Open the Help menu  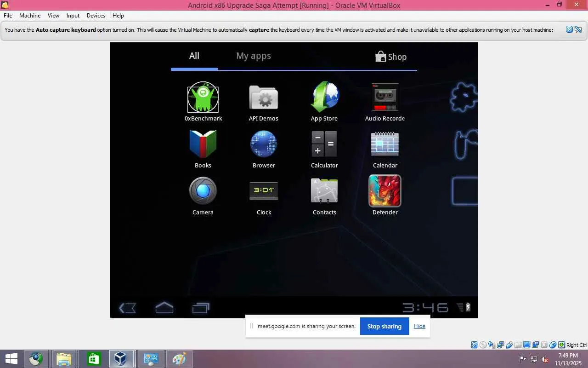[x=118, y=15]
